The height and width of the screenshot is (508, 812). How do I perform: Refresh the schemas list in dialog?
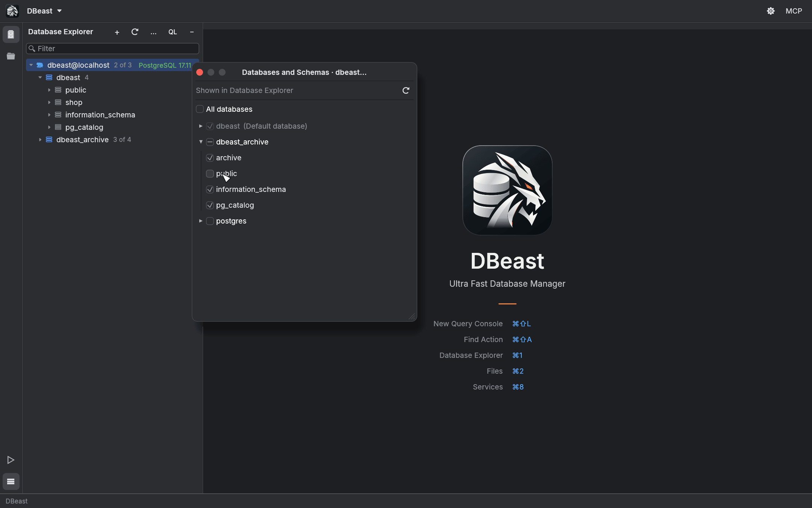pos(406,90)
